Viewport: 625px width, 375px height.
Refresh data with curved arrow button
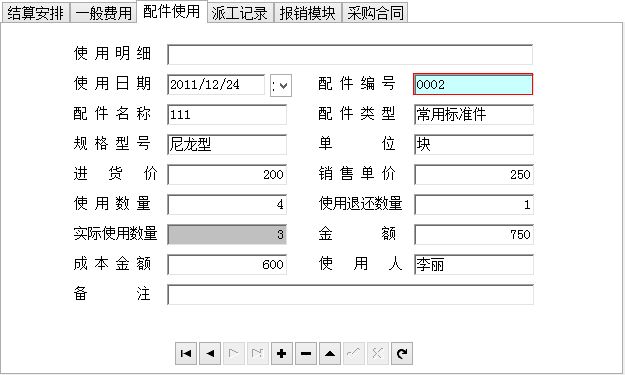pos(402,353)
